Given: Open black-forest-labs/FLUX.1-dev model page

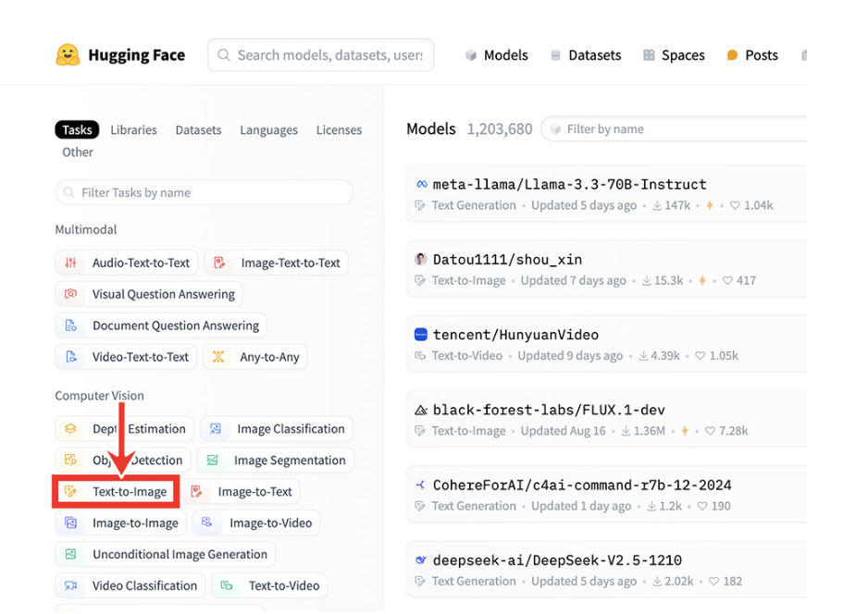Looking at the screenshot, I should coord(549,410).
